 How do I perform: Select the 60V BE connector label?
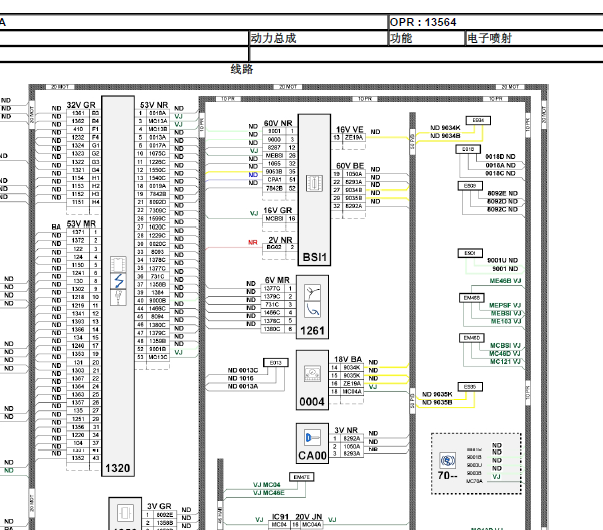pos(350,165)
